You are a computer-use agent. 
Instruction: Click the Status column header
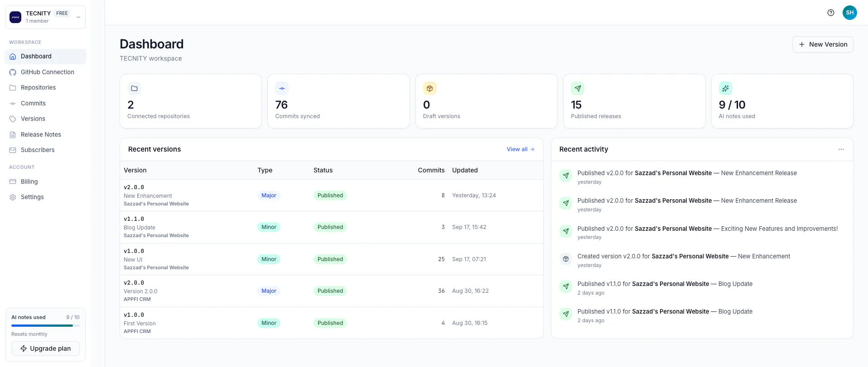click(323, 170)
